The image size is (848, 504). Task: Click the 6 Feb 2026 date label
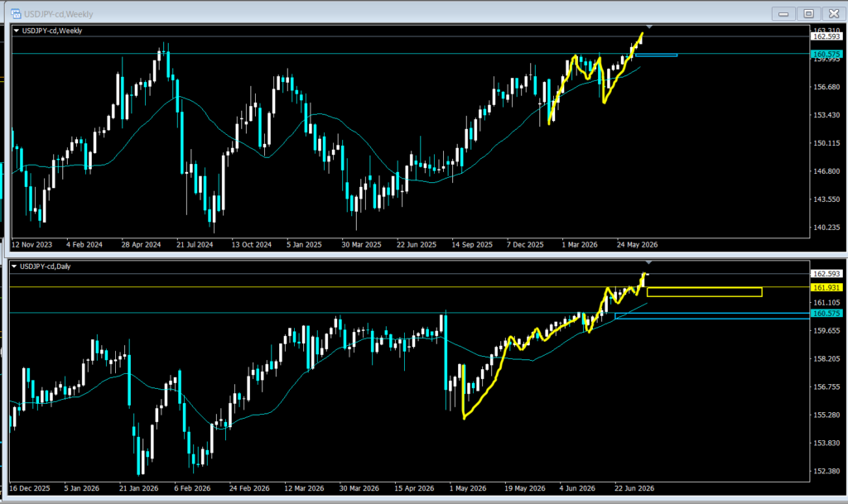(x=192, y=488)
